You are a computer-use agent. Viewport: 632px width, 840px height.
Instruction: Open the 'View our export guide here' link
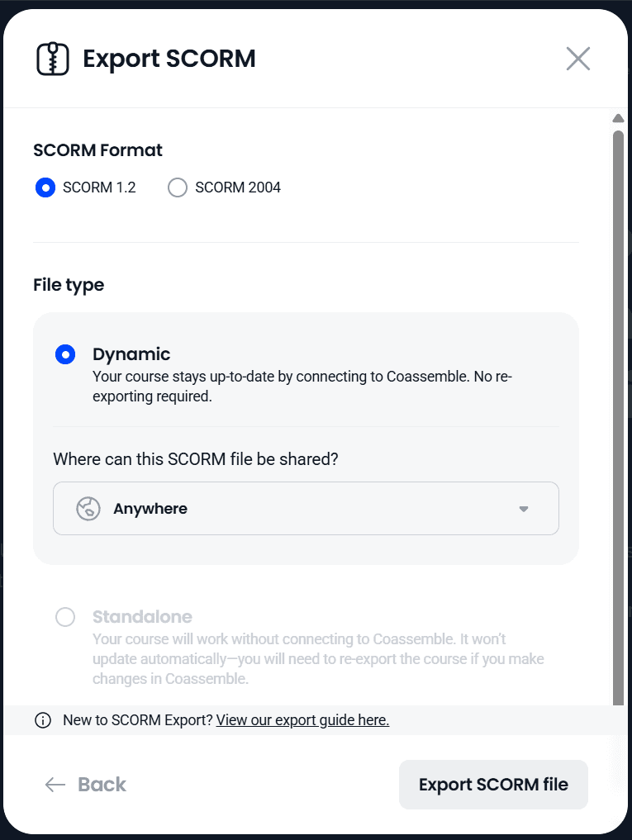[x=302, y=720]
